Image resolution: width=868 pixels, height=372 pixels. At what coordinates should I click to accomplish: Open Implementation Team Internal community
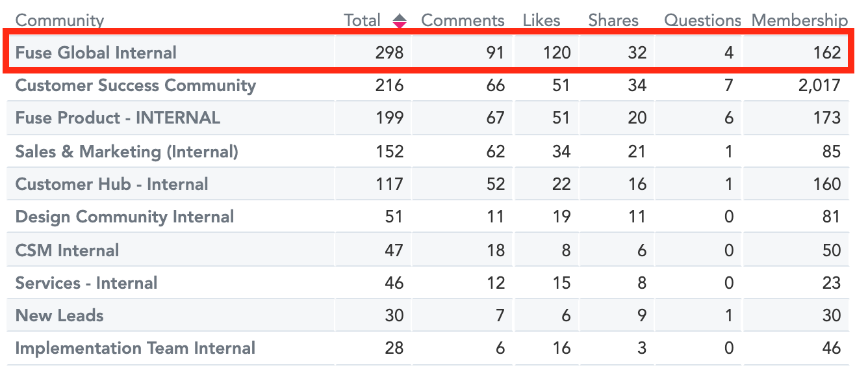(x=135, y=348)
